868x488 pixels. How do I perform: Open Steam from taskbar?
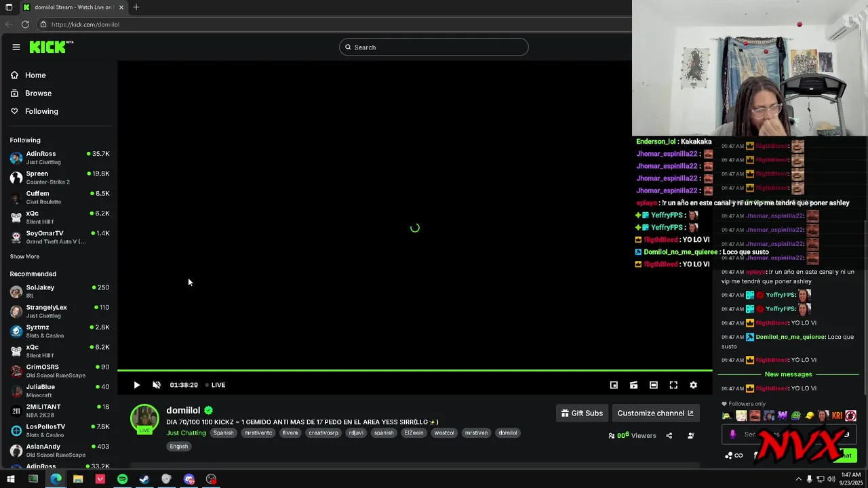(x=144, y=479)
